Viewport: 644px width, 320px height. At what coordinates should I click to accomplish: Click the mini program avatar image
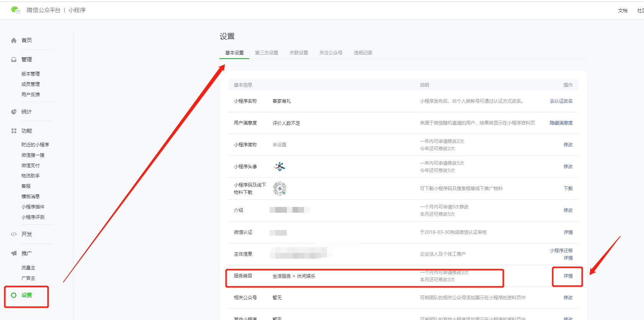pos(280,166)
